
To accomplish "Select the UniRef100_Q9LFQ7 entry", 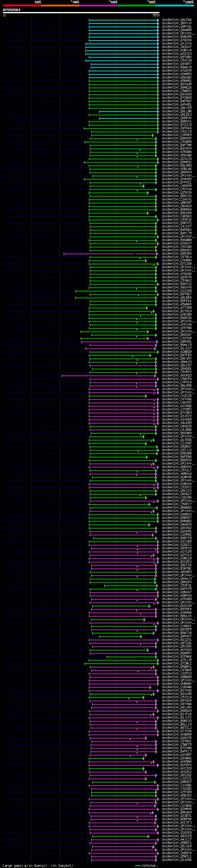I will point(177,365).
